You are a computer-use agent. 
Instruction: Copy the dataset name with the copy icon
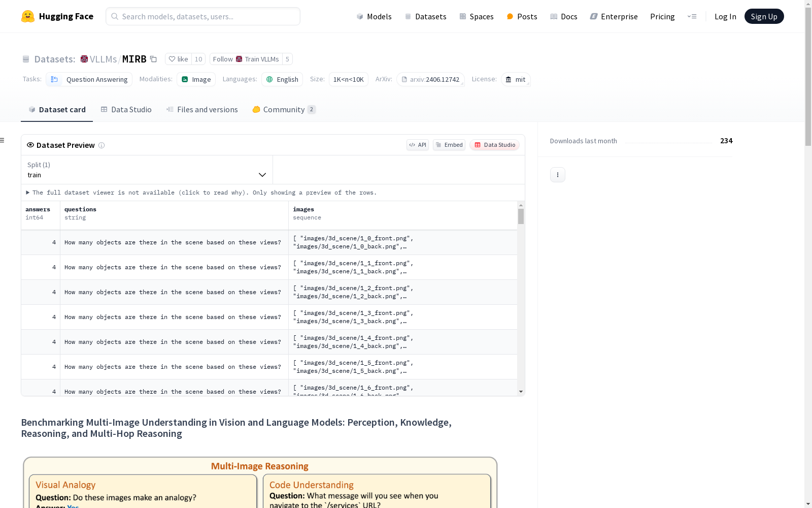click(x=153, y=59)
